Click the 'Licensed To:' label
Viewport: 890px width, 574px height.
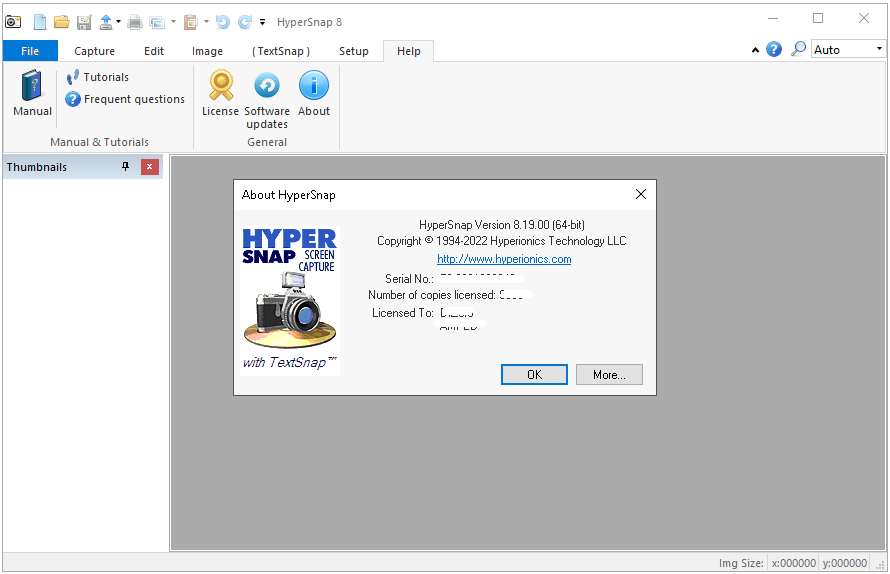[x=402, y=313]
